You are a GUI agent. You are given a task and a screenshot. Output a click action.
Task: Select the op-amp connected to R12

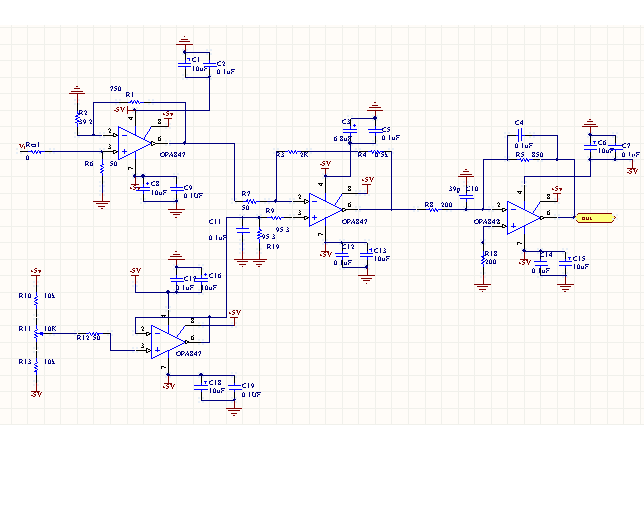point(168,342)
